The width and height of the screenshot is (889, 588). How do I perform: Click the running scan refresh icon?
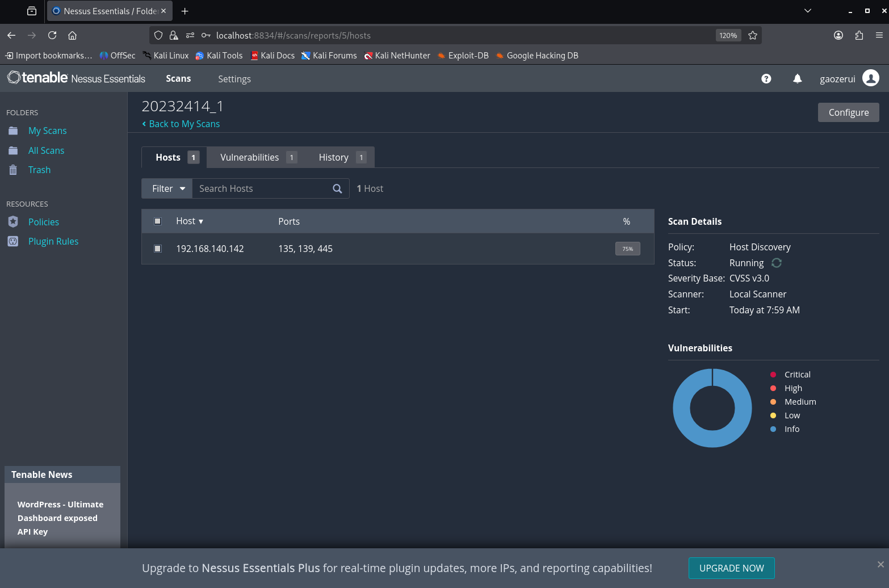pyautogui.click(x=776, y=263)
